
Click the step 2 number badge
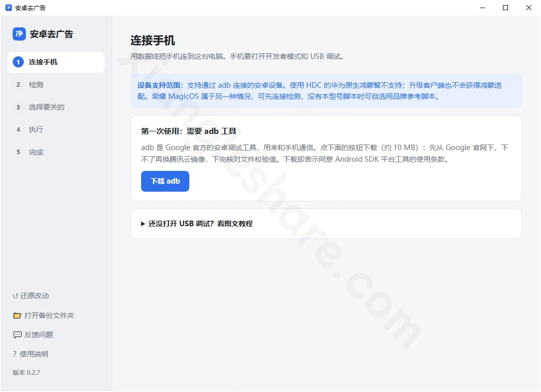18,85
